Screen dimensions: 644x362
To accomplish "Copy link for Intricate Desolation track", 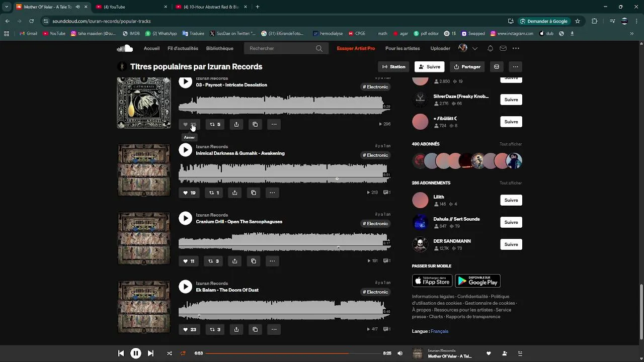I will 255,124.
